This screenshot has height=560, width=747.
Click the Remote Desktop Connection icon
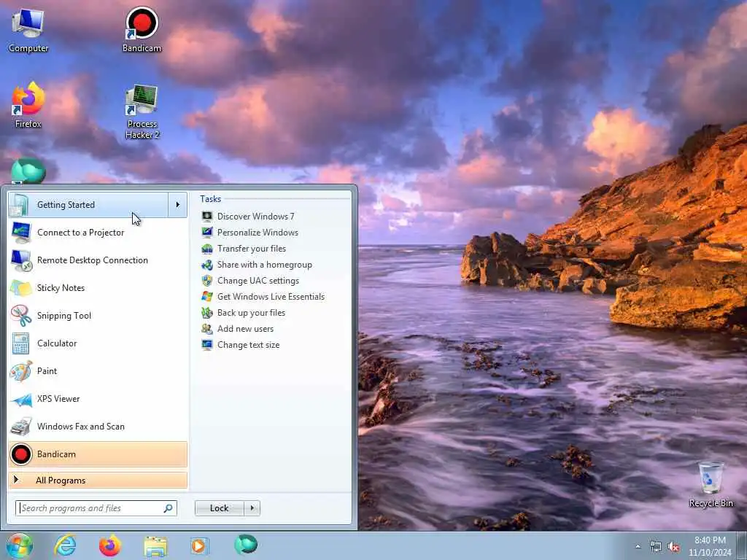coord(21,260)
